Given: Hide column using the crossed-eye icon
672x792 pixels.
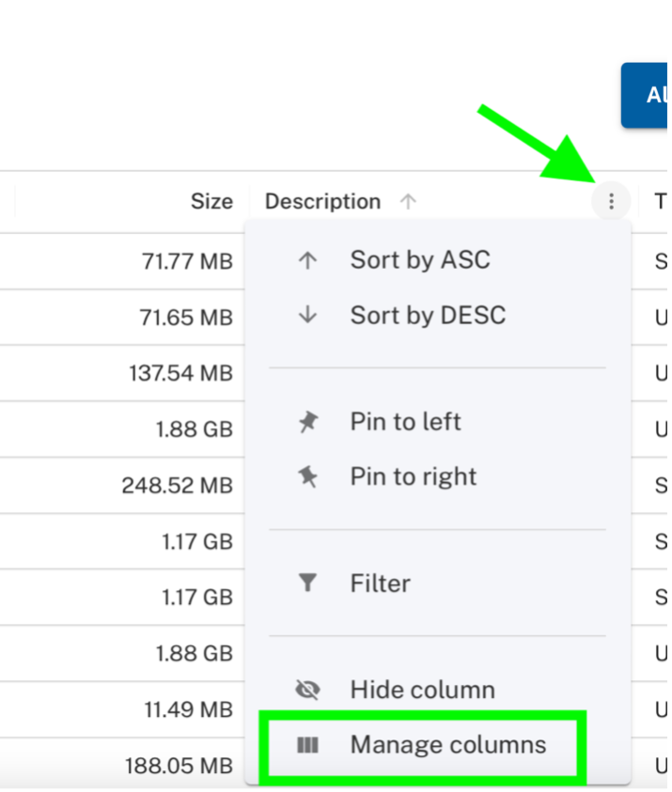Looking at the screenshot, I should pyautogui.click(x=307, y=691).
